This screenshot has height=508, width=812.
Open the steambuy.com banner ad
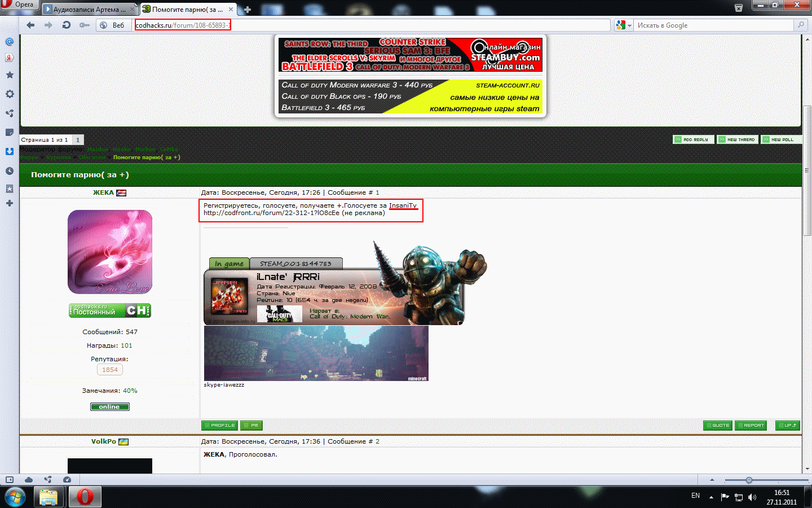click(411, 55)
